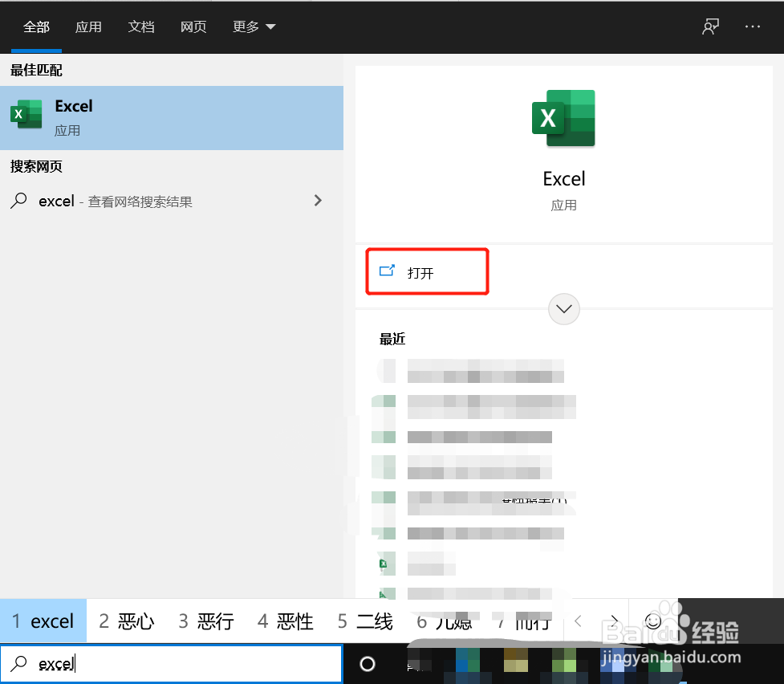Click the 搜索网页 heading
The image size is (784, 684).
[x=36, y=166]
